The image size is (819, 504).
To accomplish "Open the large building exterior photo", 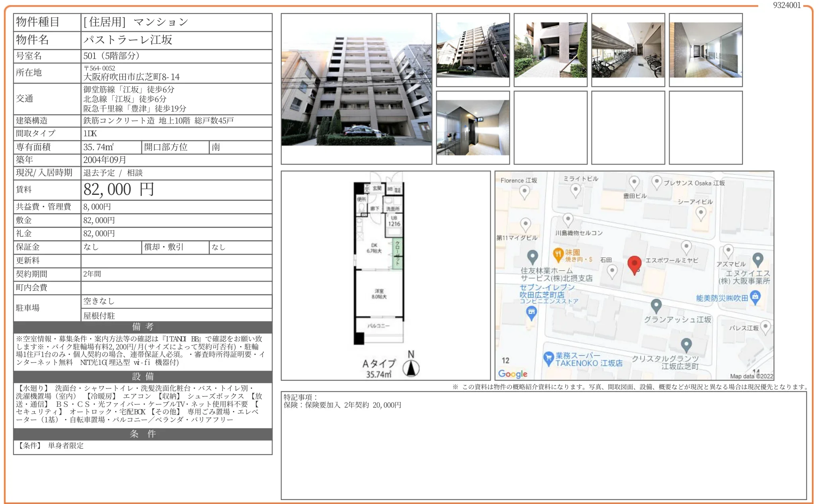I will click(x=357, y=89).
